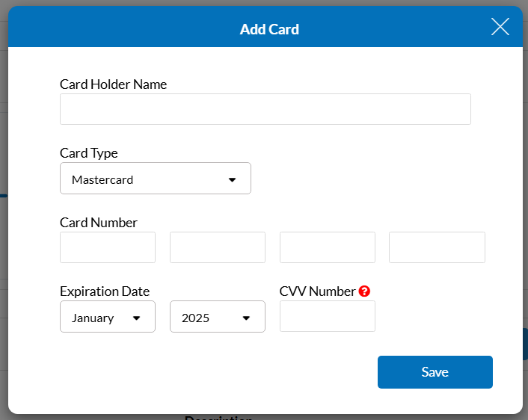Screen dimensions: 528x420
Task: Click the arrow beside January
Action: point(136,318)
